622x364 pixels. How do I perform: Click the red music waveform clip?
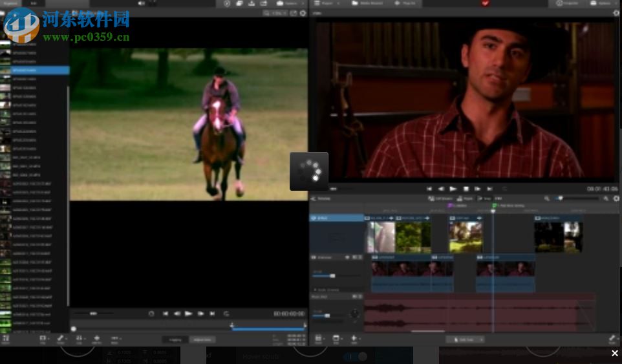pyautogui.click(x=479, y=313)
